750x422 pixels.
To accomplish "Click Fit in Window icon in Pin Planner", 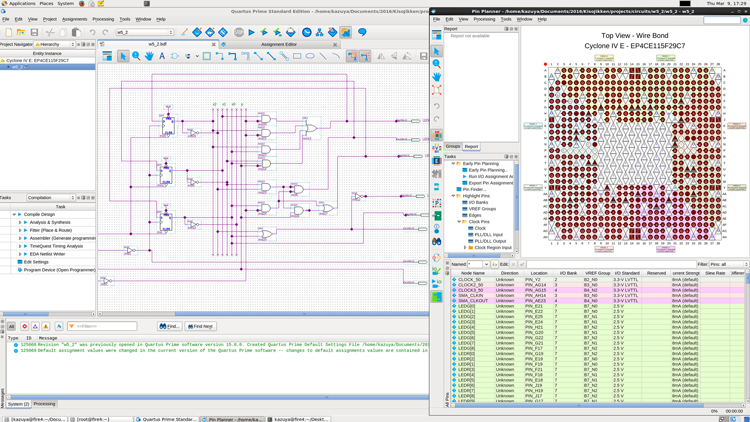I will pyautogui.click(x=436, y=89).
